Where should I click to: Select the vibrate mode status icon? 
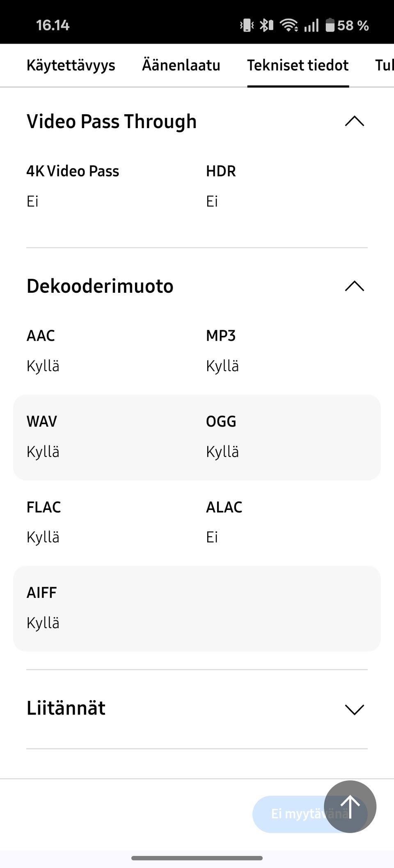click(x=245, y=25)
